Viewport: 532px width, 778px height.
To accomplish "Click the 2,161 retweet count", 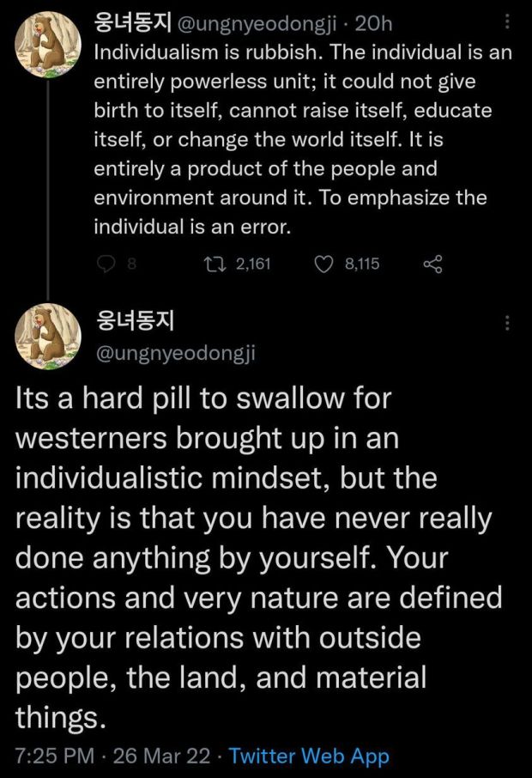I will (252, 264).
